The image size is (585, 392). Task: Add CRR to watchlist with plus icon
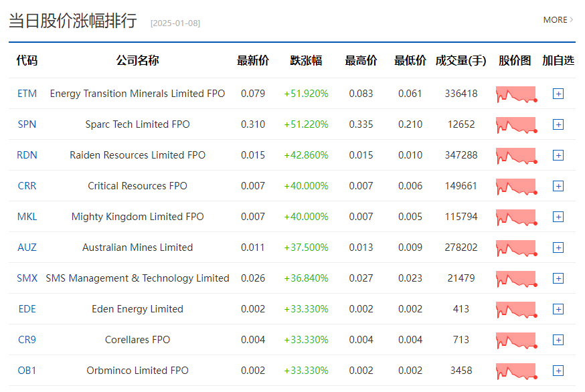point(558,186)
